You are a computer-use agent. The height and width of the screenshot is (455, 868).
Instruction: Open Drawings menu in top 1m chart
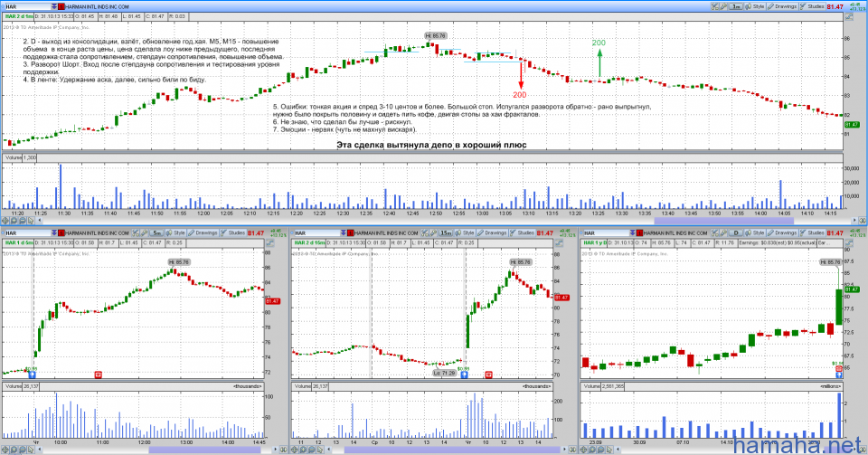tap(782, 6)
